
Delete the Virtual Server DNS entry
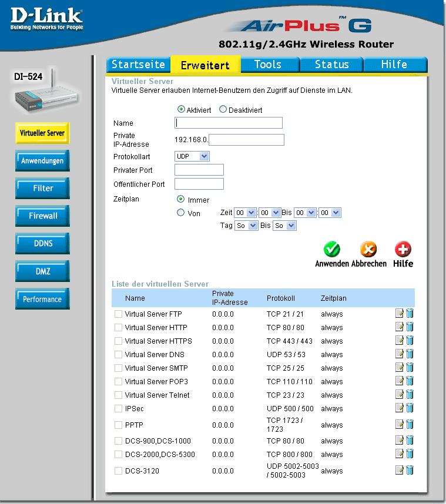click(410, 354)
